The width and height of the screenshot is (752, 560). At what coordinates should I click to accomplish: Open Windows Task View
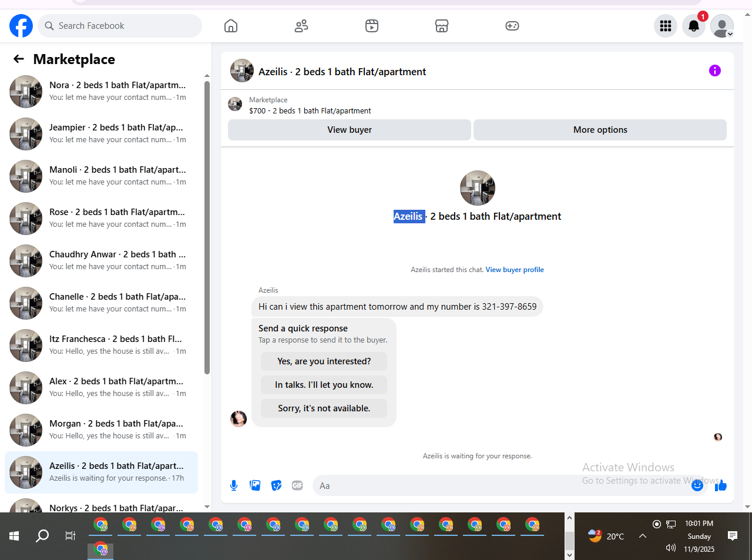[70, 536]
